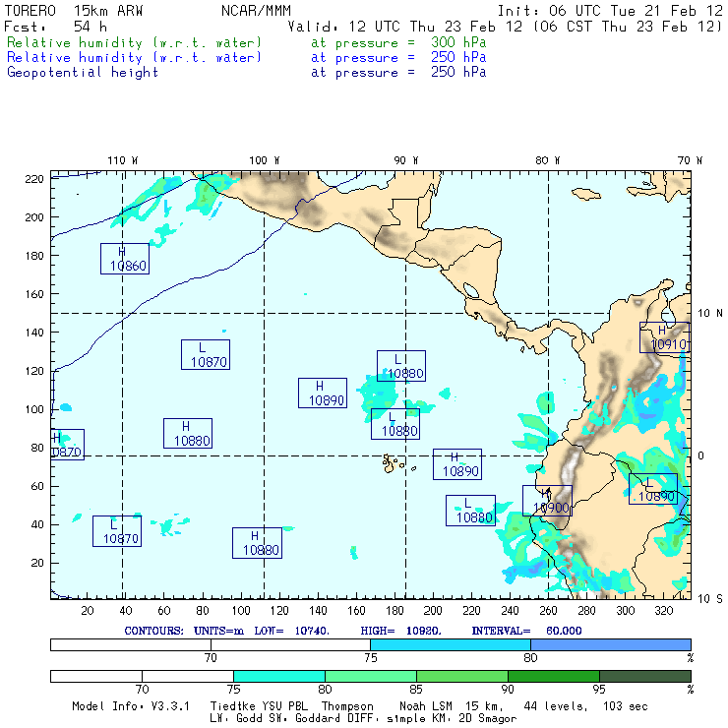Select the 'H 10900' label on Ecuador coast
Image resolution: width=728 pixels, height=728 pixels.
click(x=547, y=501)
